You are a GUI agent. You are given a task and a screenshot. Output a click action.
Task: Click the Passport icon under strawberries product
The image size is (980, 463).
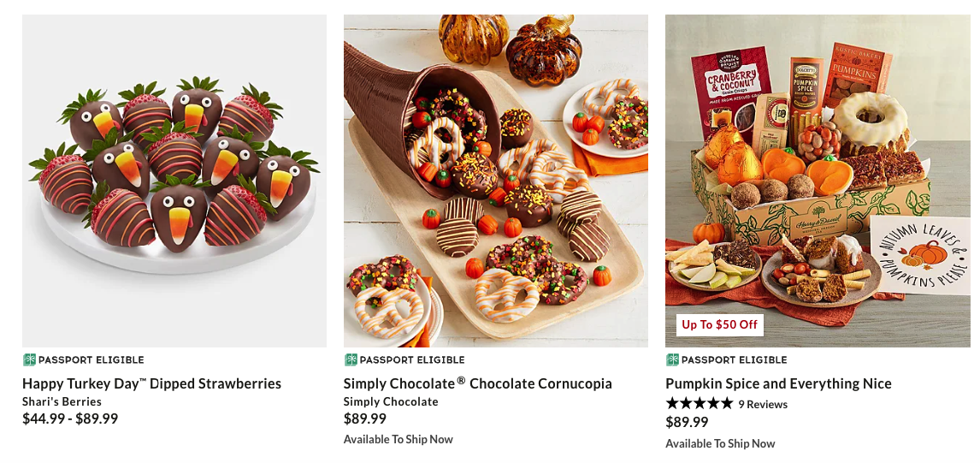[x=29, y=359]
